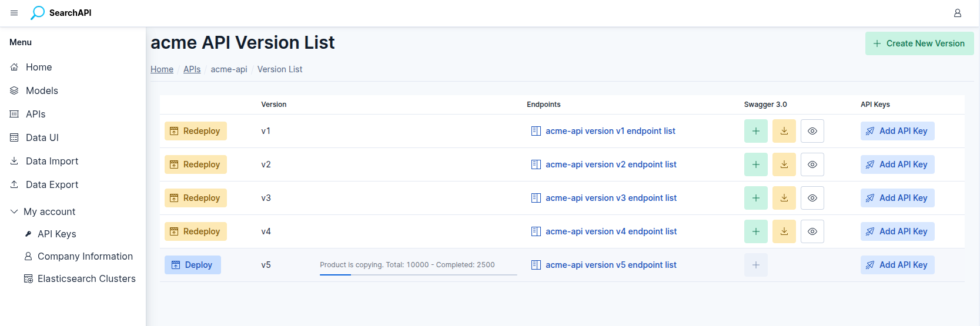Click the disabled plus icon for v5

tap(756, 265)
